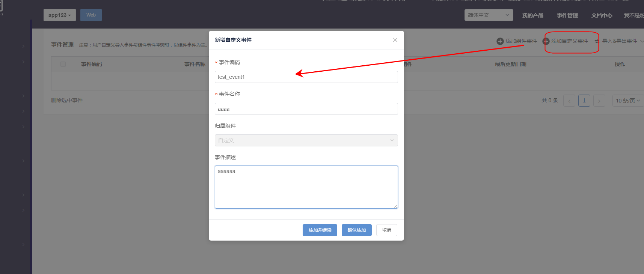Screen dimensions: 644x274
Task: Click the 确认添加 button
Action: tap(356, 230)
